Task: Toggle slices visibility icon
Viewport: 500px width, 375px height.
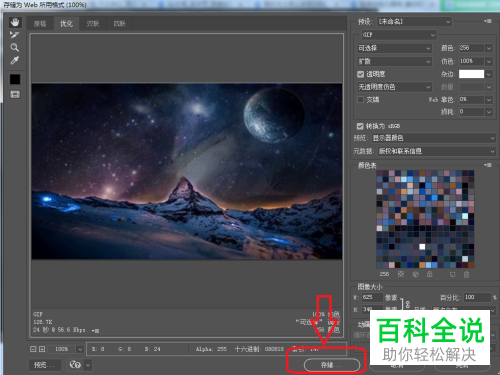Action: pyautogui.click(x=15, y=94)
